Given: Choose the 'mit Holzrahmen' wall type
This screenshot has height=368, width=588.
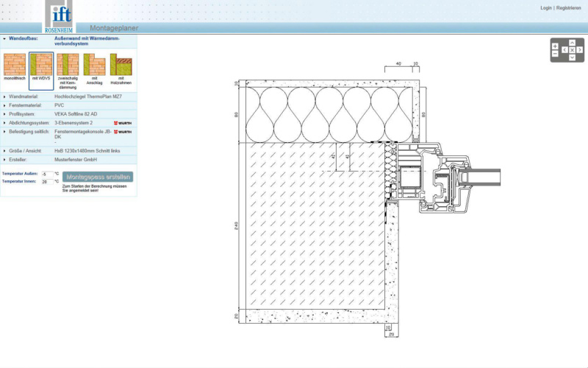Looking at the screenshot, I should pyautogui.click(x=121, y=66).
